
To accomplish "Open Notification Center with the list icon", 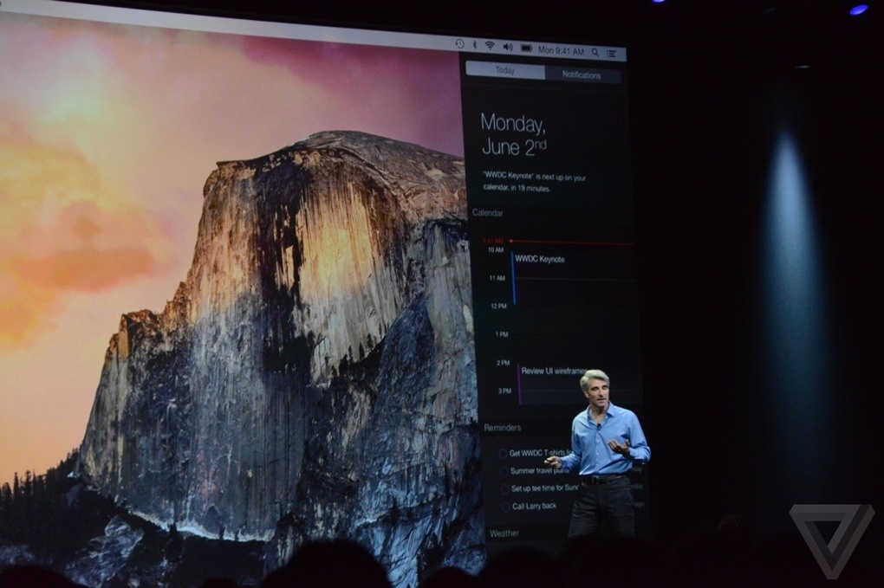I will [613, 51].
